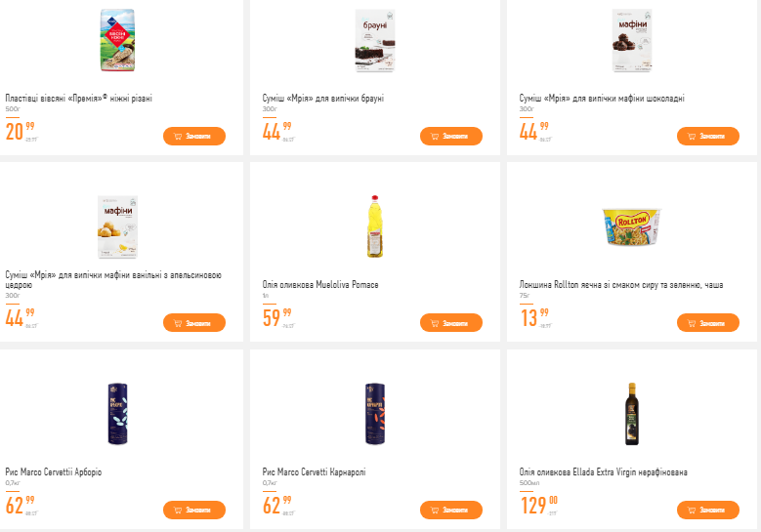Open the Rollton noodle cup image
761x532 pixels.
click(632, 227)
